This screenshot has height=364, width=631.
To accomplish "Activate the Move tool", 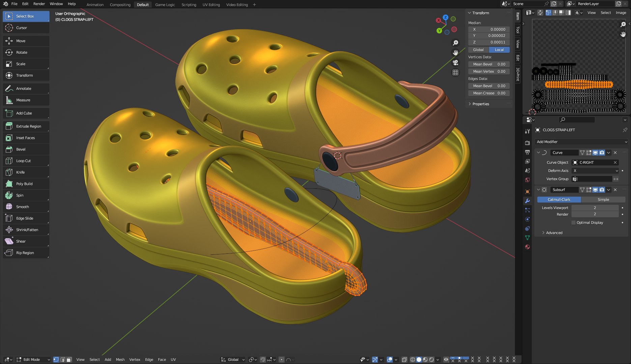I will 26,41.
